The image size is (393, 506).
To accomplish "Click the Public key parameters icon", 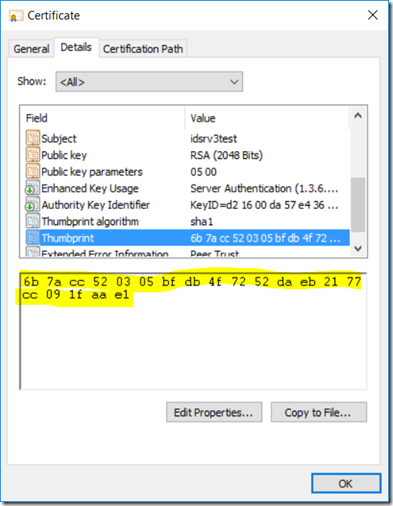I will [x=33, y=171].
